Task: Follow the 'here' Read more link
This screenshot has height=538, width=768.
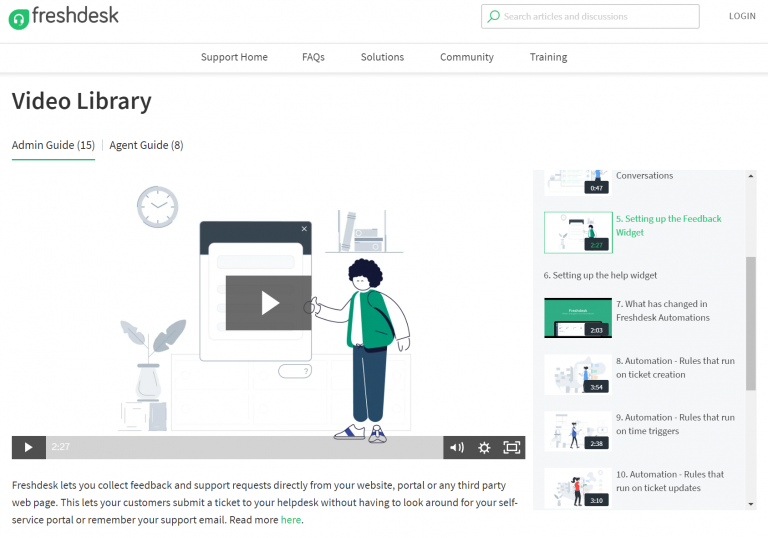Action: click(290, 520)
